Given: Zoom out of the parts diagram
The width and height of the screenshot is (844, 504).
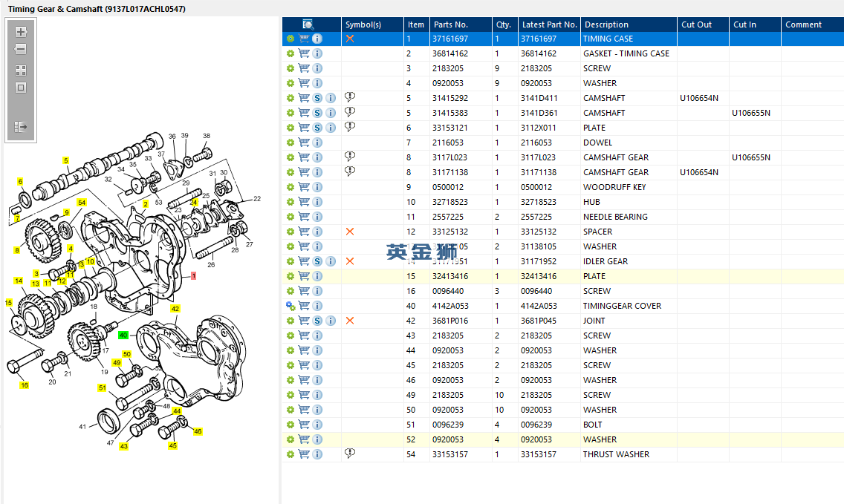Looking at the screenshot, I should coord(21,50).
